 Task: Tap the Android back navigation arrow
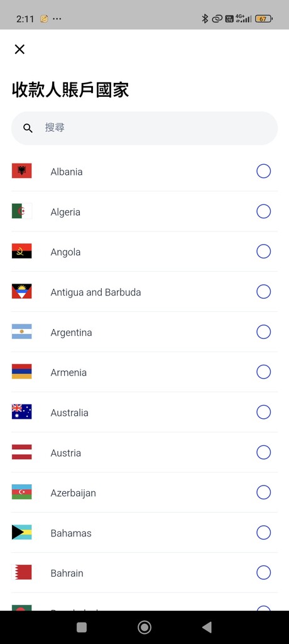[207, 627]
